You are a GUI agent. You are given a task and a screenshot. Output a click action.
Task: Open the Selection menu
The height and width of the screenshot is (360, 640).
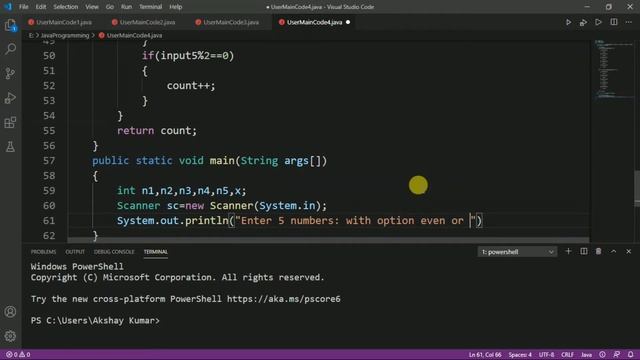tap(65, 7)
